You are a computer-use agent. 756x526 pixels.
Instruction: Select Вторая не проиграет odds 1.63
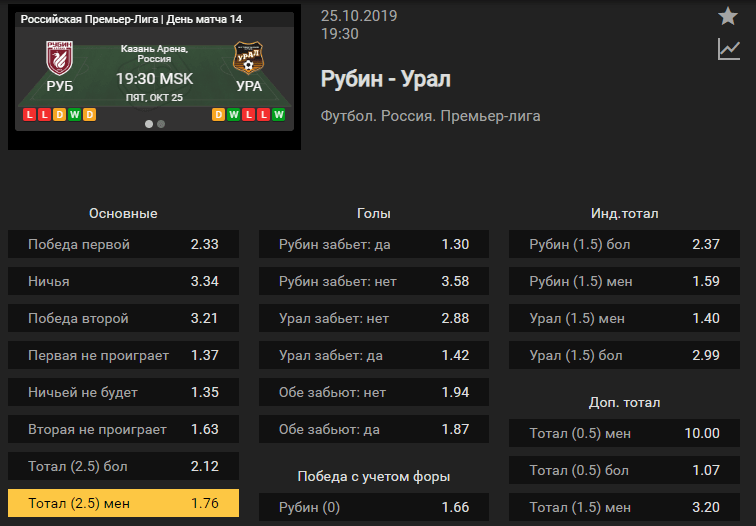coord(123,429)
